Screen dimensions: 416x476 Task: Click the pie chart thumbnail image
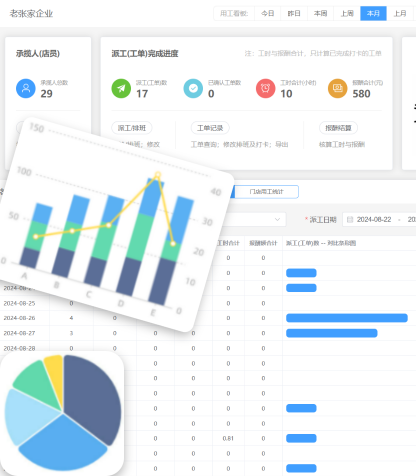coord(62,413)
